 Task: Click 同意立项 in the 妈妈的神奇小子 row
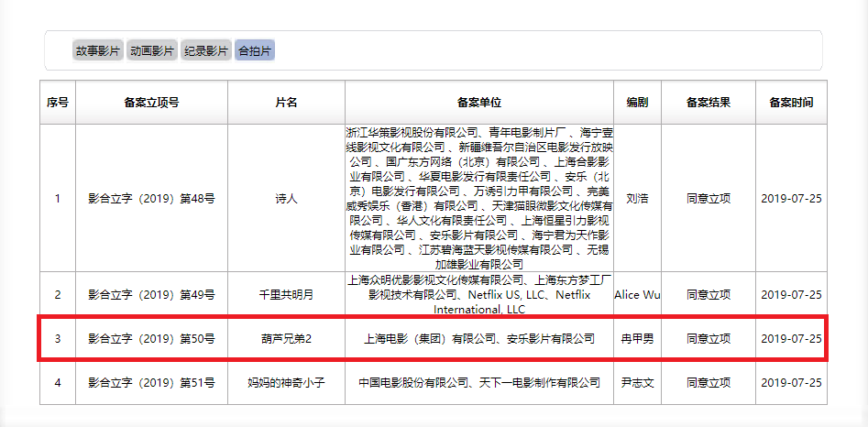coord(709,382)
